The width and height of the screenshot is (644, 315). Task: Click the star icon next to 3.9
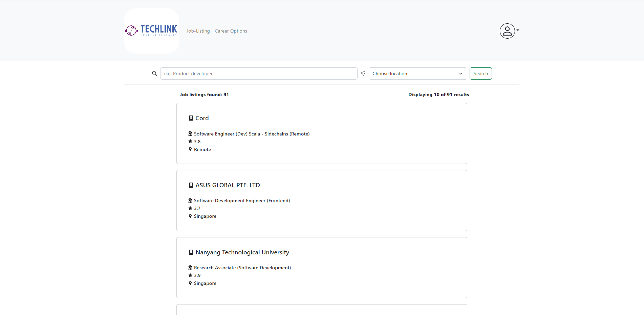(190, 275)
